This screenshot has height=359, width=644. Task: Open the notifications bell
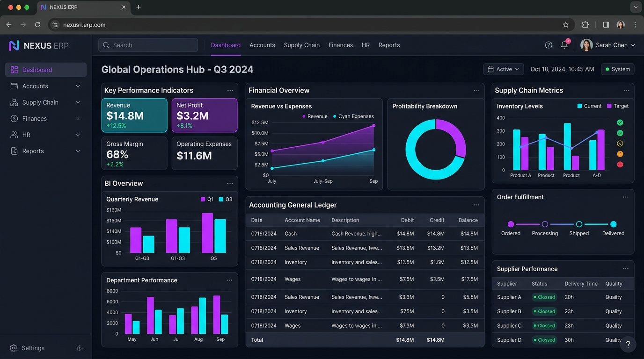point(564,45)
